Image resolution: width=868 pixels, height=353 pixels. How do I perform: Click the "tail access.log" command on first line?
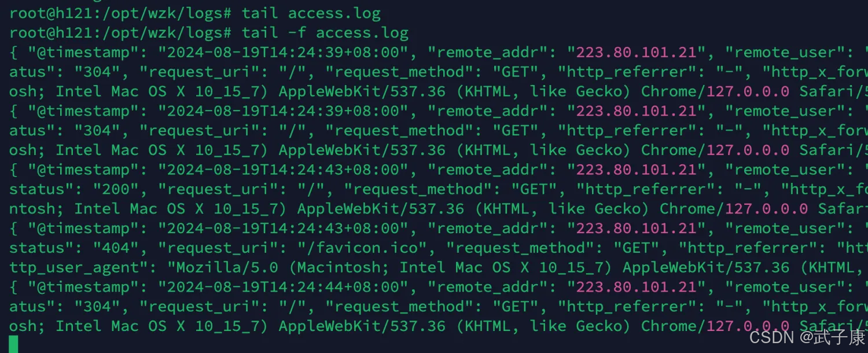311,13
